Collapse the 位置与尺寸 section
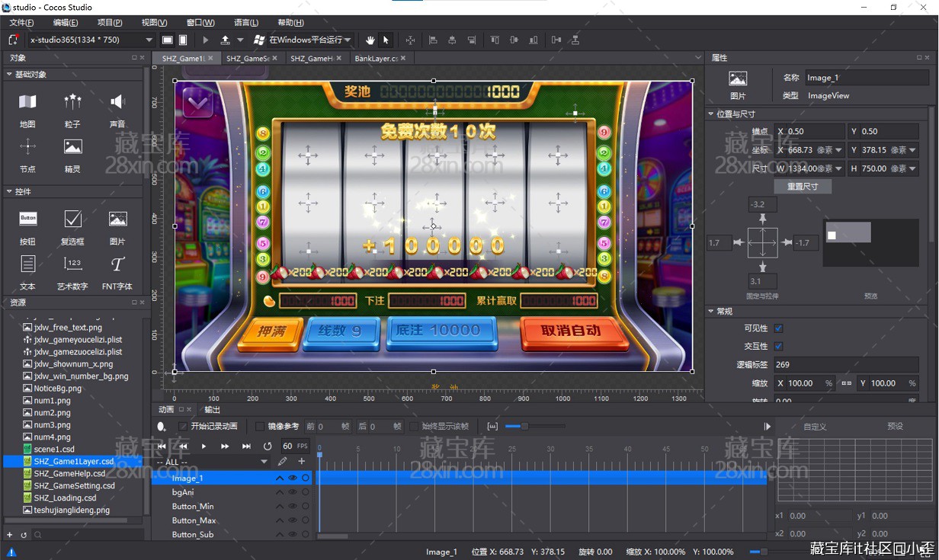Screen dimensions: 939x560 click(x=711, y=114)
